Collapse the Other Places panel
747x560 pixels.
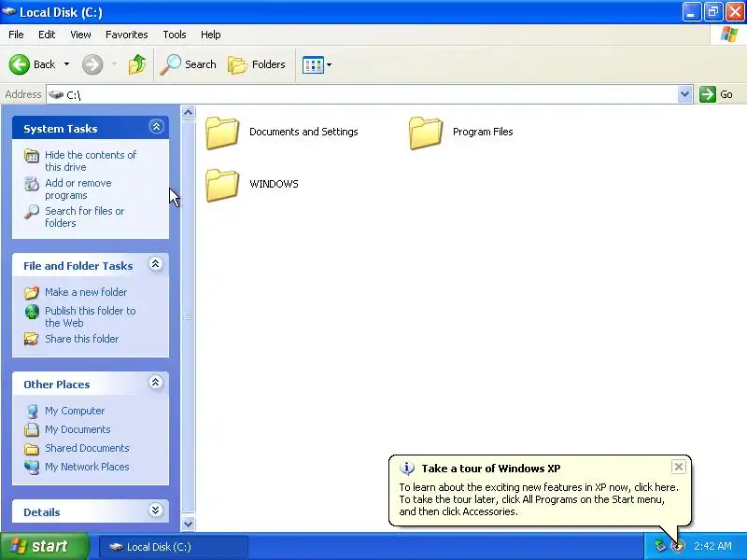155,383
